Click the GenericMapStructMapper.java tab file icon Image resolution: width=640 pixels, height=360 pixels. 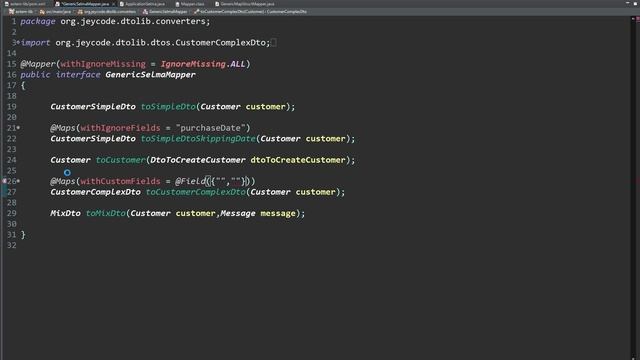click(x=217, y=4)
